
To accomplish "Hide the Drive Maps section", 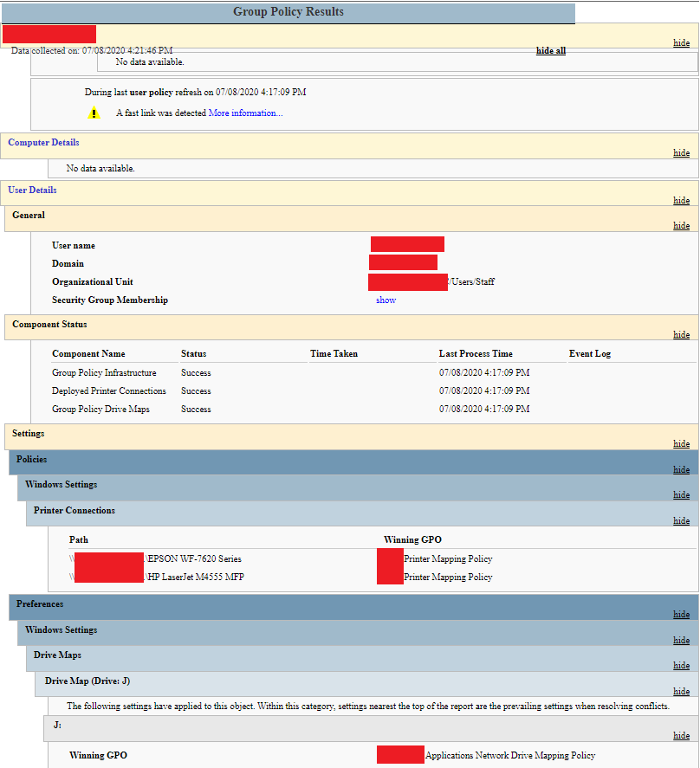I will [681, 665].
